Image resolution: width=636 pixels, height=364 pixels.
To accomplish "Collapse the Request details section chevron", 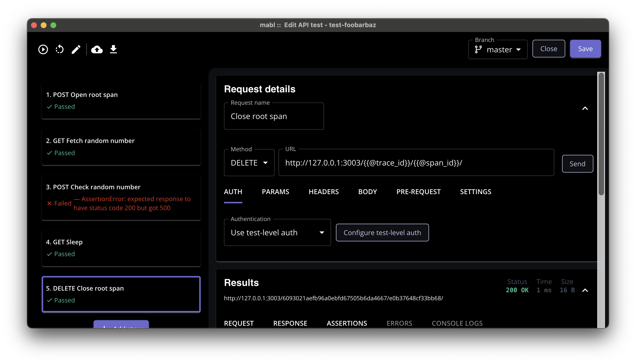I will pyautogui.click(x=585, y=109).
